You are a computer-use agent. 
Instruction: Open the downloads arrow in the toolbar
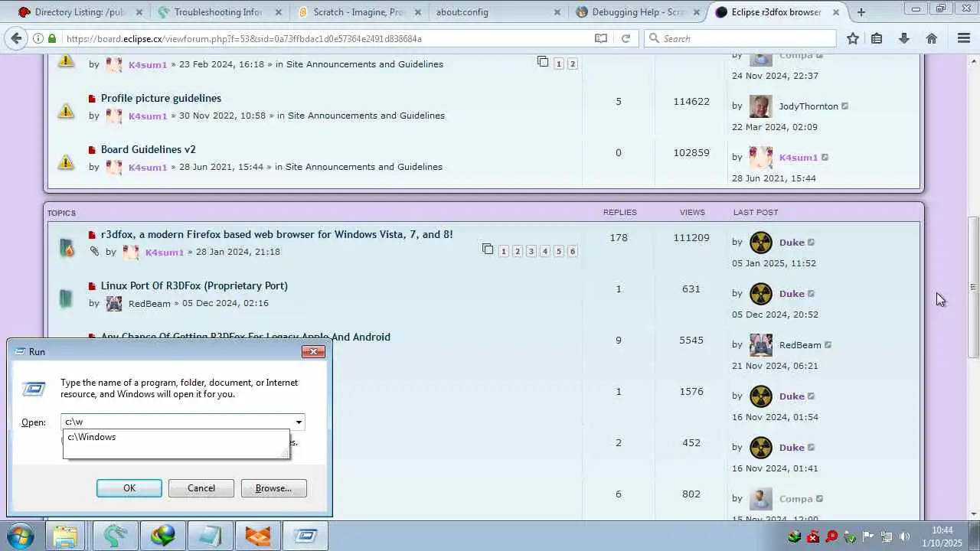click(x=904, y=38)
